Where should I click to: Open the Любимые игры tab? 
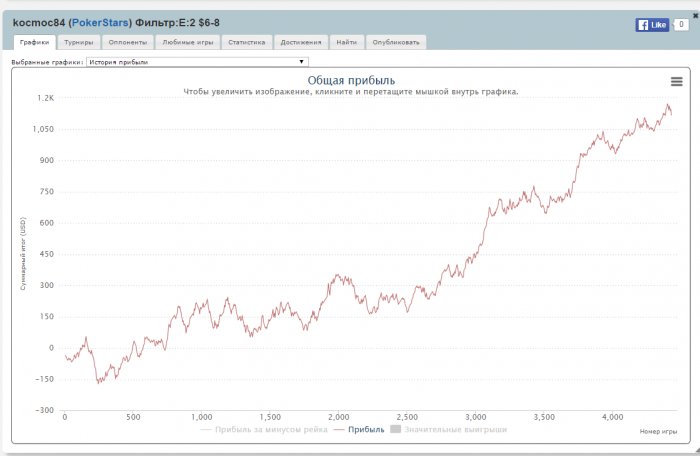(x=188, y=42)
